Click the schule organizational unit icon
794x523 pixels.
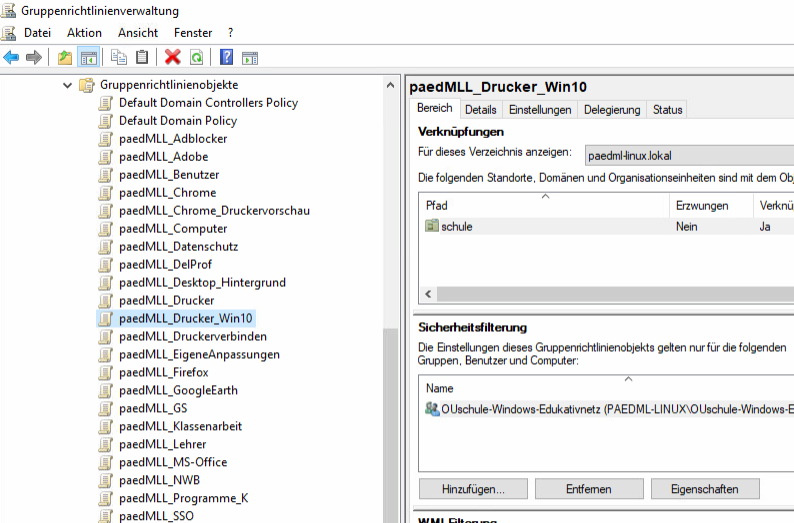tap(431, 226)
